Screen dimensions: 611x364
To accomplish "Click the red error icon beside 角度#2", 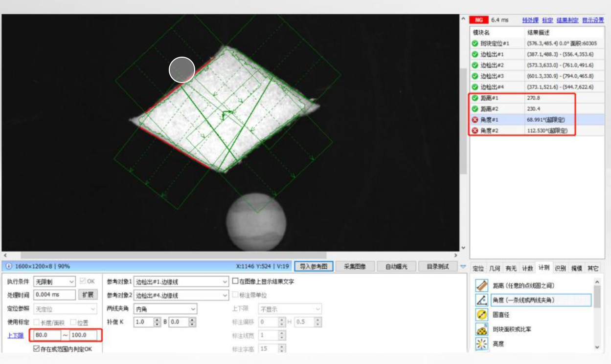I will pyautogui.click(x=475, y=131).
